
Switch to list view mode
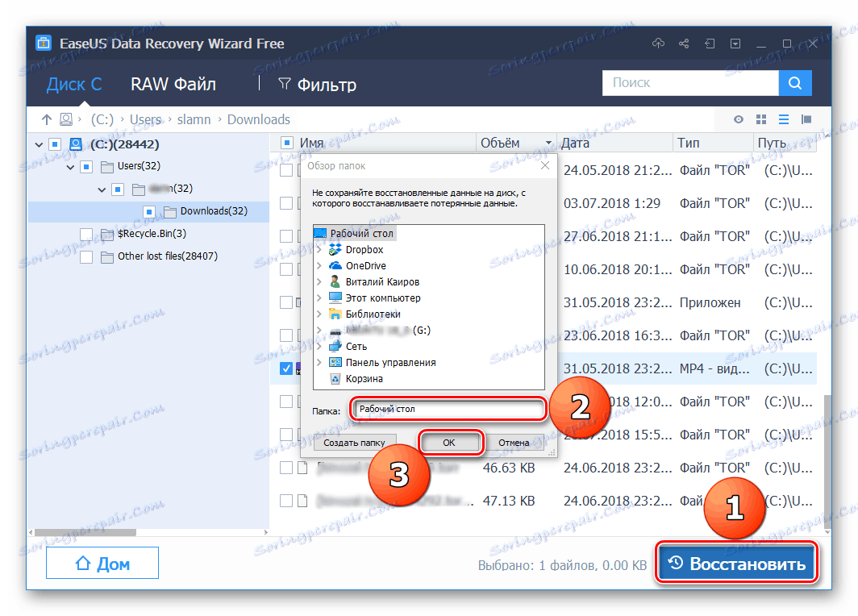click(x=784, y=119)
